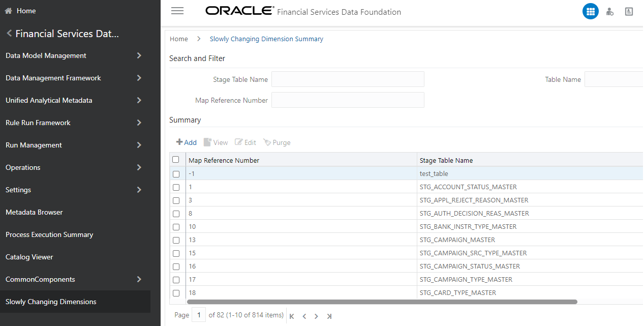Image resolution: width=644 pixels, height=326 pixels.
Task: Check the STG_ACCOUNT_STATUS_MASTER row checkbox
Action: (176, 187)
